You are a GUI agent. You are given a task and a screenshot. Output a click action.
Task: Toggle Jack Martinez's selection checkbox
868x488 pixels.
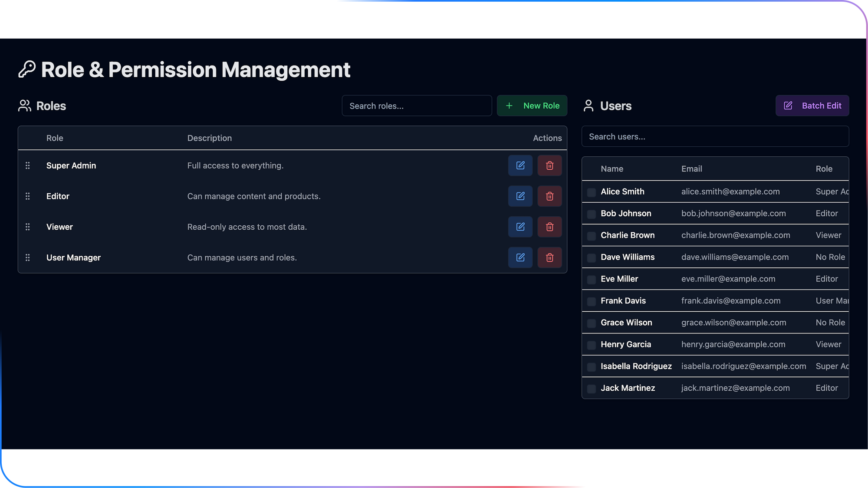click(591, 389)
